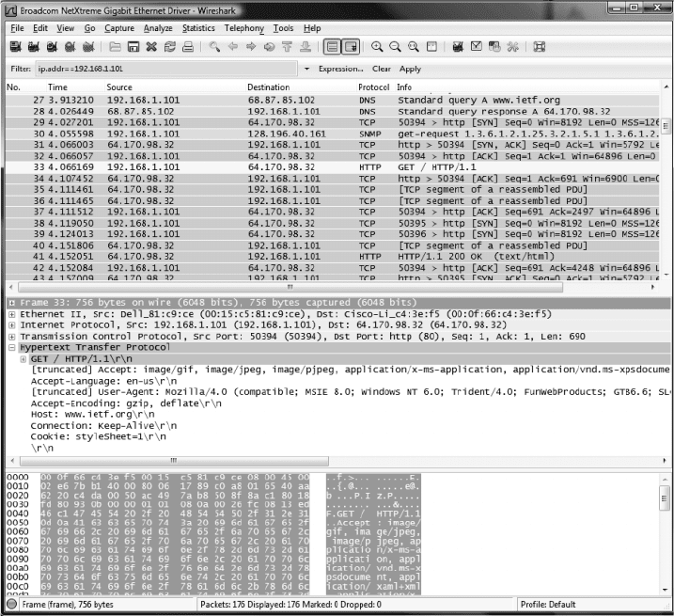
Task: Expand the Ethernet II tree node
Action: (12, 314)
